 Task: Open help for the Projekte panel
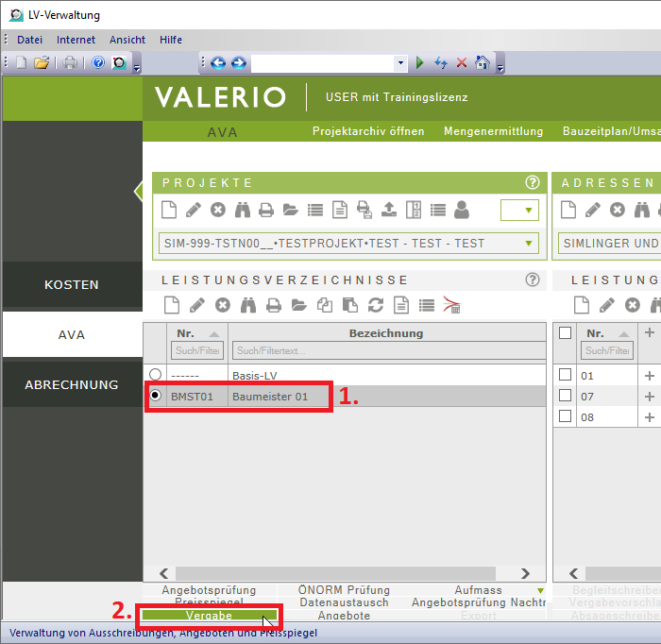pos(533,182)
